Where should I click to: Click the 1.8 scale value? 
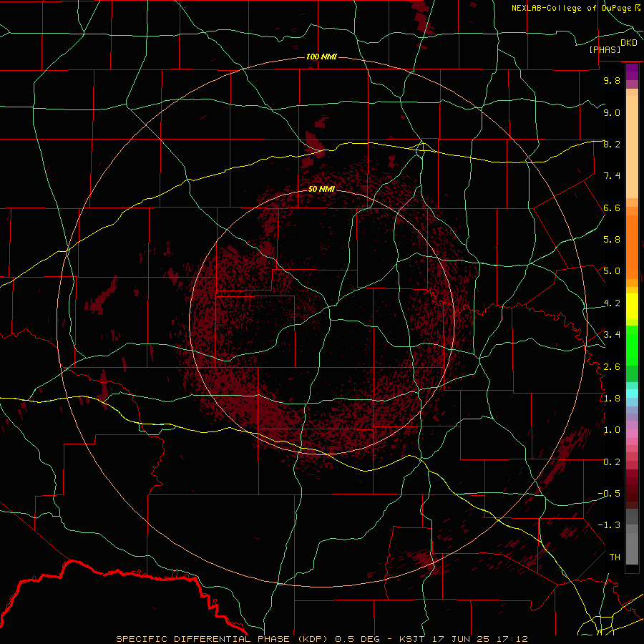(x=612, y=399)
